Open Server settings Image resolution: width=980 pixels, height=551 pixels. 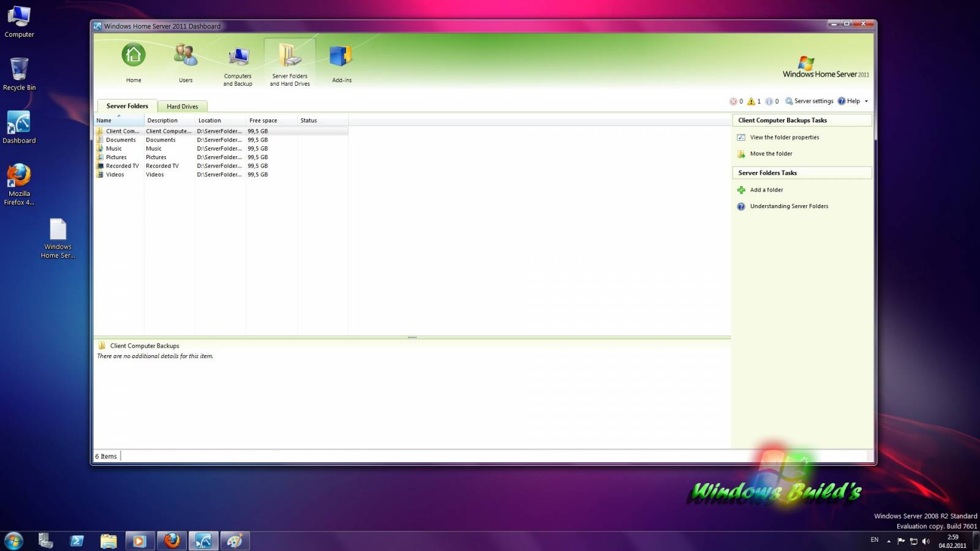click(809, 101)
